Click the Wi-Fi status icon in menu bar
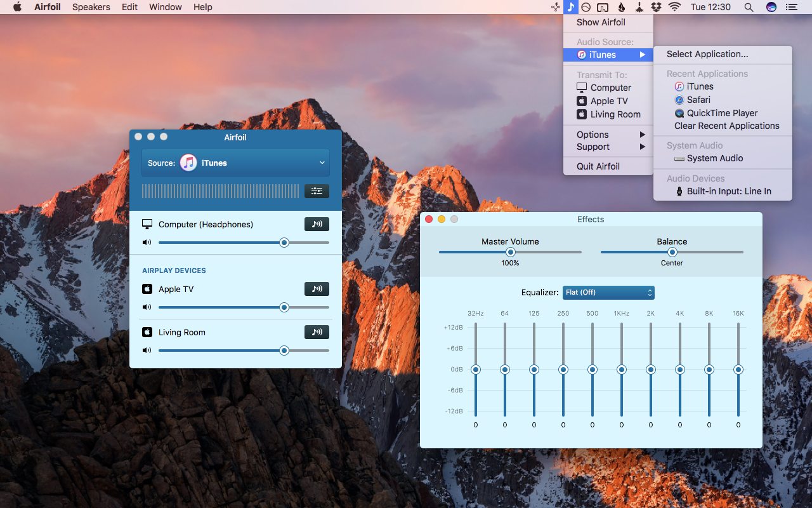812x508 pixels. pos(674,7)
